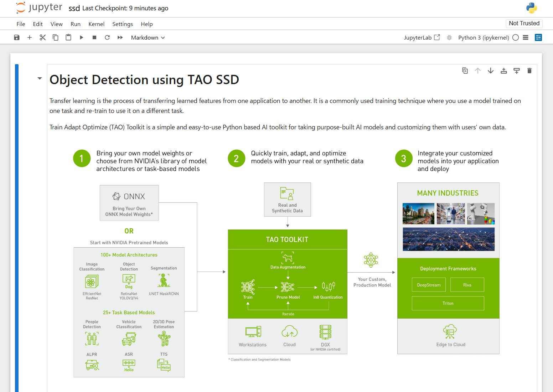Open the File menu
The width and height of the screenshot is (553, 392).
click(x=21, y=24)
